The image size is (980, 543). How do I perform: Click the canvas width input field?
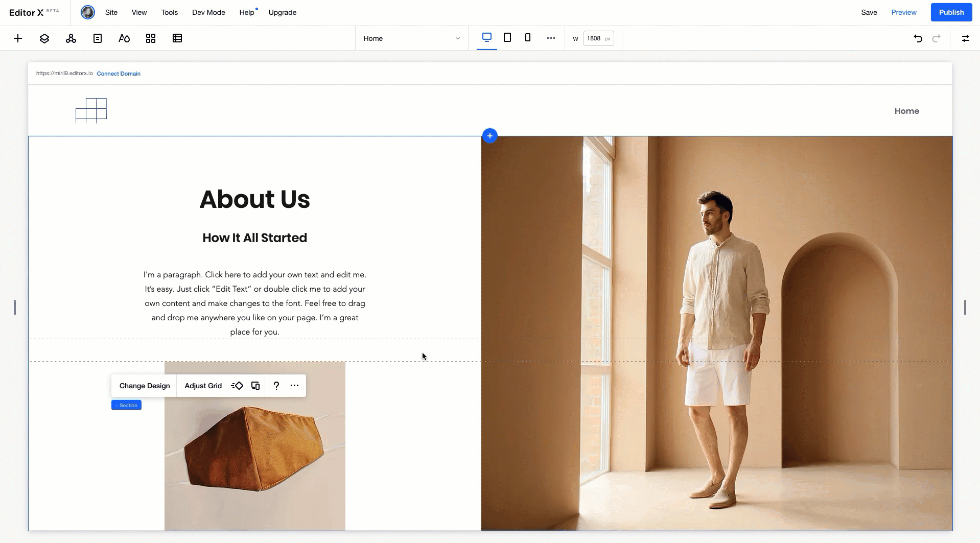[598, 38]
